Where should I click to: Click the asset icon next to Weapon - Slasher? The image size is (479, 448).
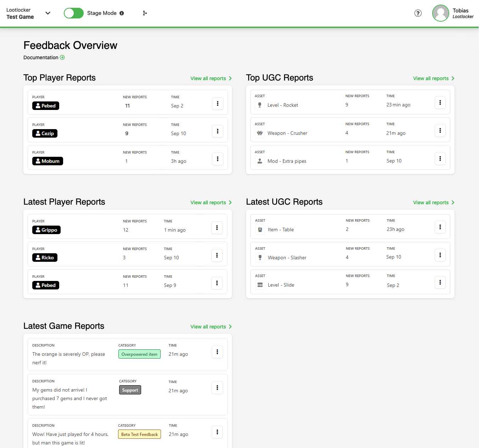pos(260,257)
